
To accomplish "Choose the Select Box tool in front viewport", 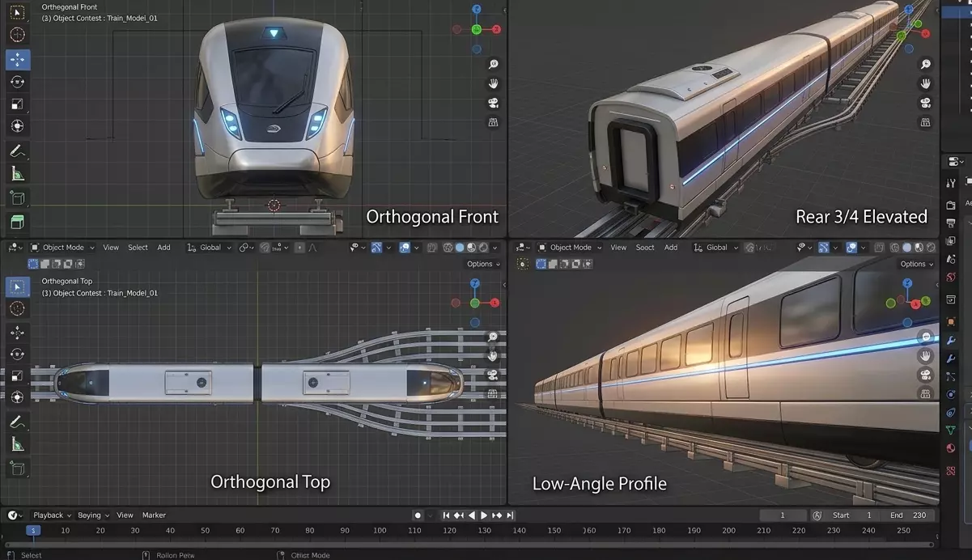I will click(18, 12).
